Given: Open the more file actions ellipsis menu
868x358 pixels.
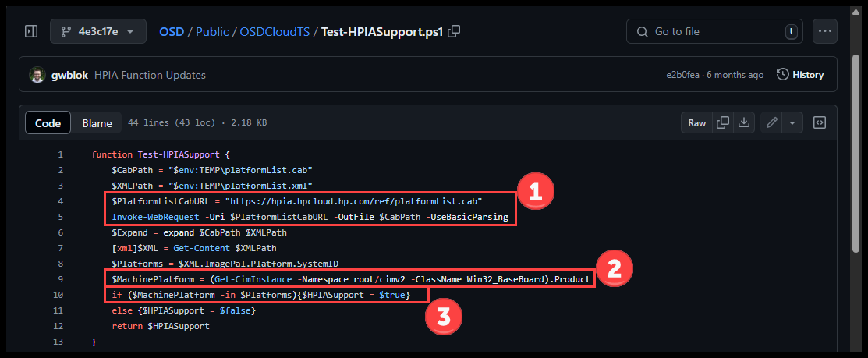Looking at the screenshot, I should [x=825, y=31].
